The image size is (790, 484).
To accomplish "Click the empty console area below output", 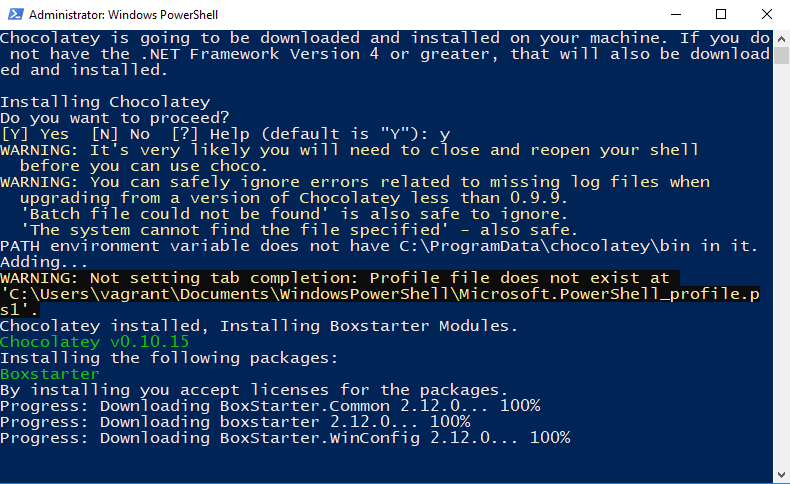I will pyautogui.click(x=386, y=463).
